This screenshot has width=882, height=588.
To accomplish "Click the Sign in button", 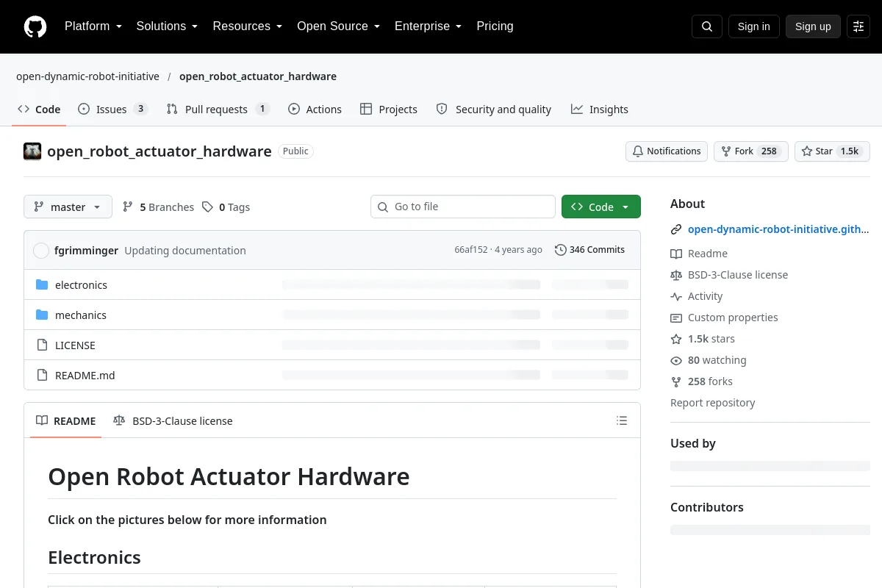I will click(753, 26).
